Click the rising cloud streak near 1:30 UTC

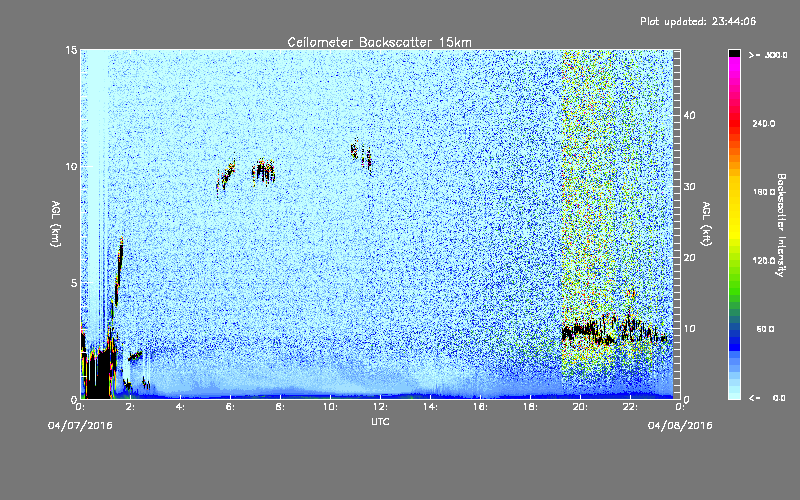[x=119, y=270]
